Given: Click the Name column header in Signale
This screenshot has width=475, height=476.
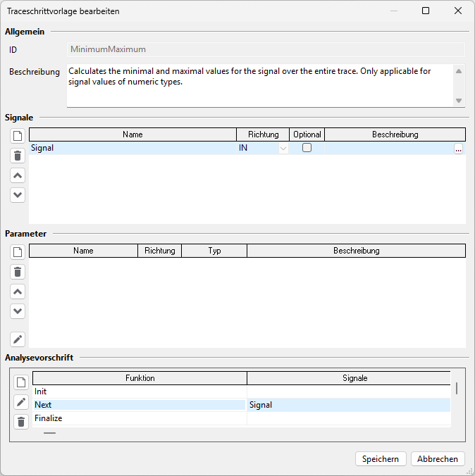Looking at the screenshot, I should [132, 134].
